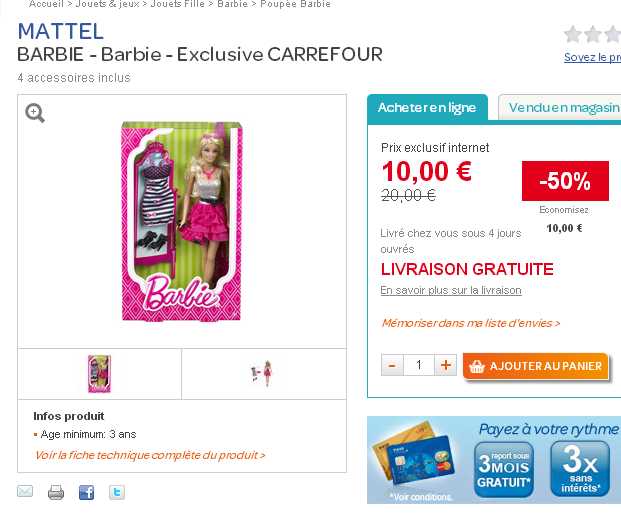Open the Poupée Barbie breadcrumb link
The image size is (621, 516).
tap(295, 4)
